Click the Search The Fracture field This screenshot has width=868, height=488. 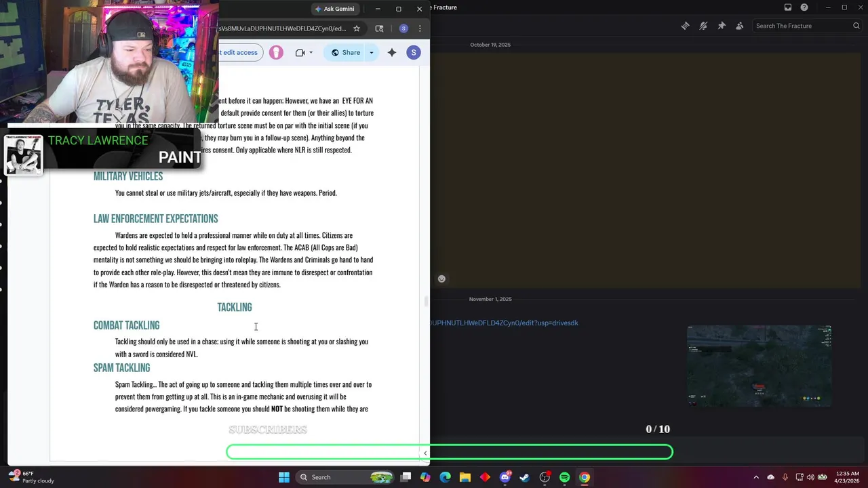coord(806,26)
